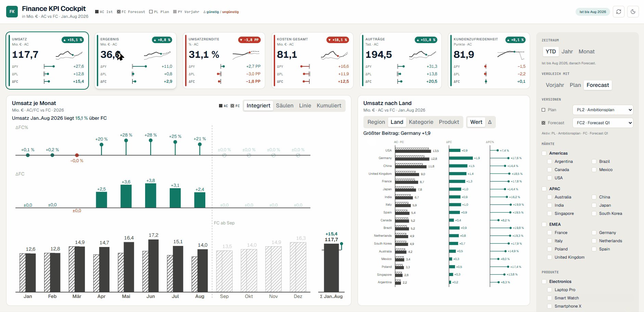Switch breakdown to Kategorie tab

tap(421, 122)
